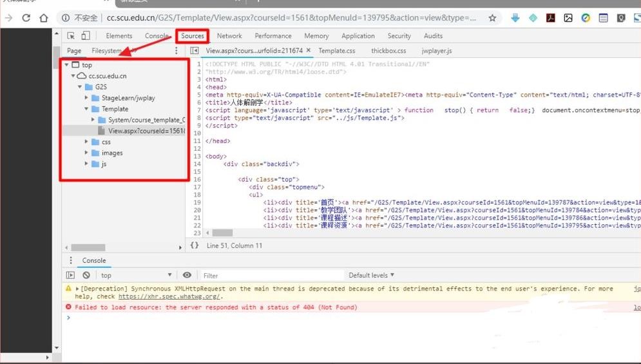This screenshot has width=641, height=364.
Task: Select the Console drawer tab
Action: [x=94, y=260]
